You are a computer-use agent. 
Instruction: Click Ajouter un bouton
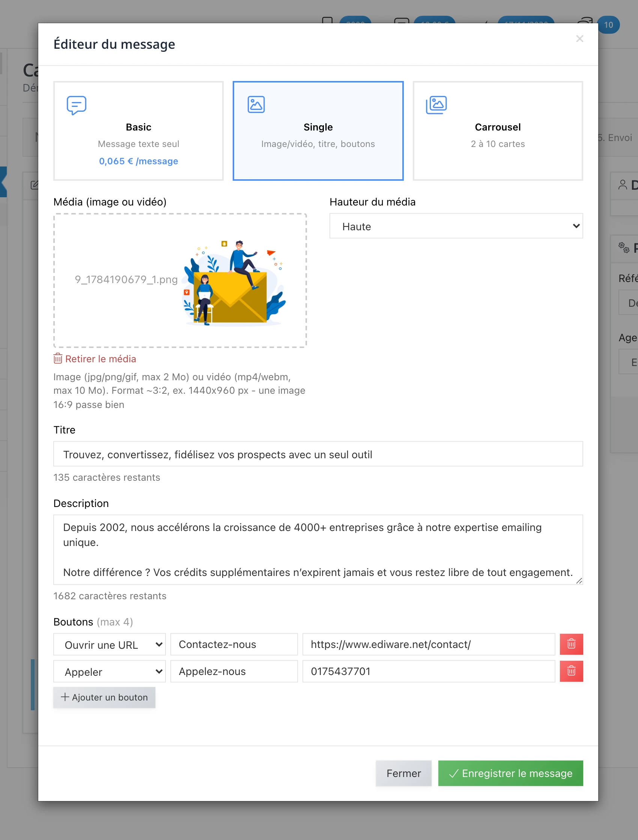tap(104, 697)
